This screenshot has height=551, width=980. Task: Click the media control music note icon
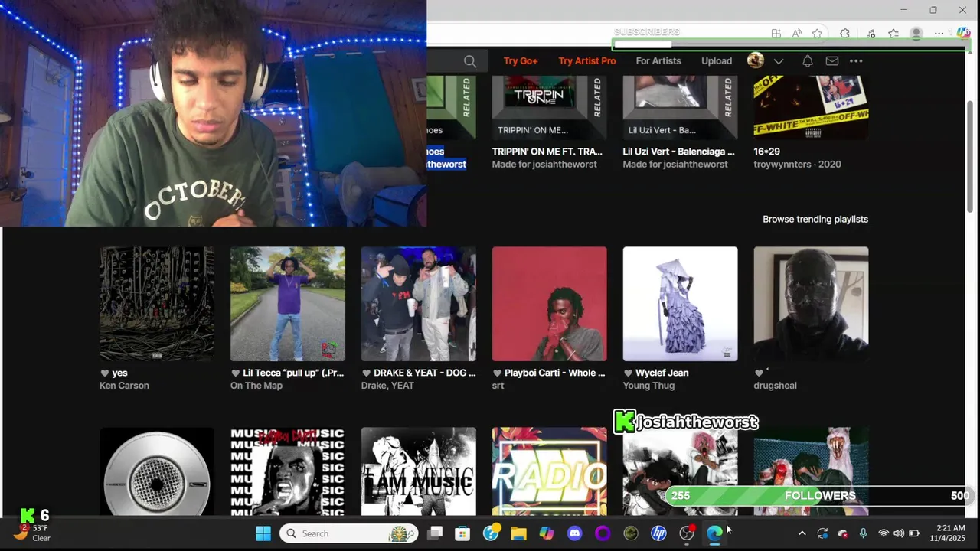click(x=871, y=33)
